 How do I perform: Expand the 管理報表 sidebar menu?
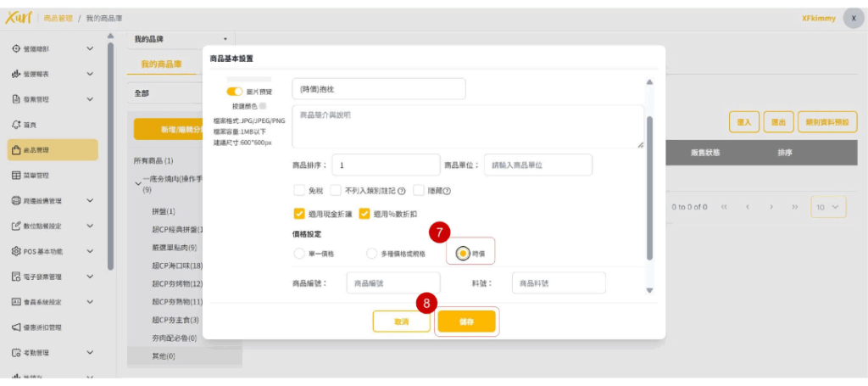pyautogui.click(x=90, y=75)
